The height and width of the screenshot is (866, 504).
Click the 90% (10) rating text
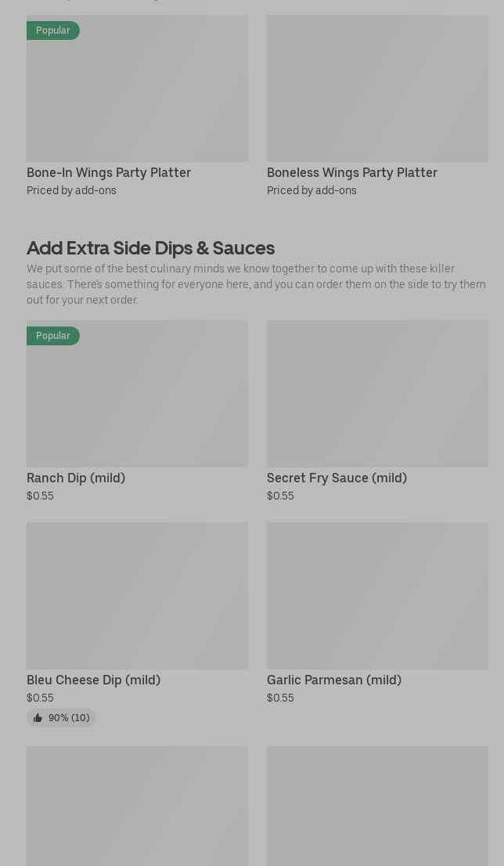[x=69, y=718]
